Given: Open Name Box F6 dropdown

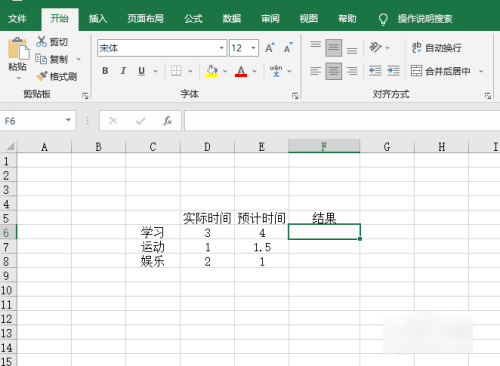Looking at the screenshot, I should pos(68,120).
